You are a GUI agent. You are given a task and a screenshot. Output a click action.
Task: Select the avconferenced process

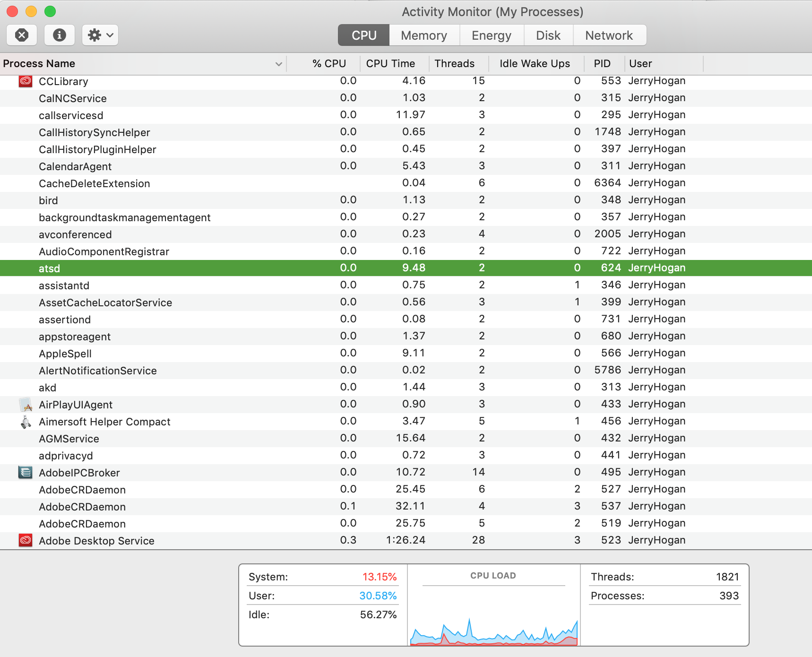(x=406, y=234)
